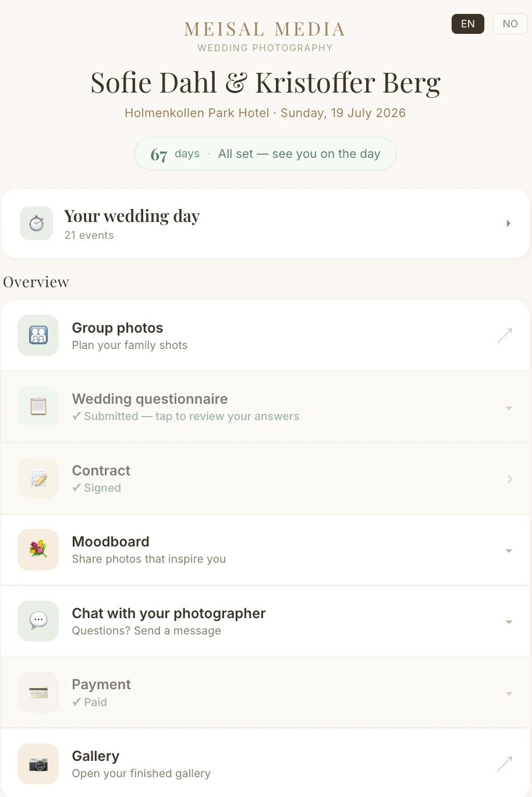This screenshot has width=532, height=797.
Task: Click the Moodboard flower bouquet icon
Action: [38, 549]
